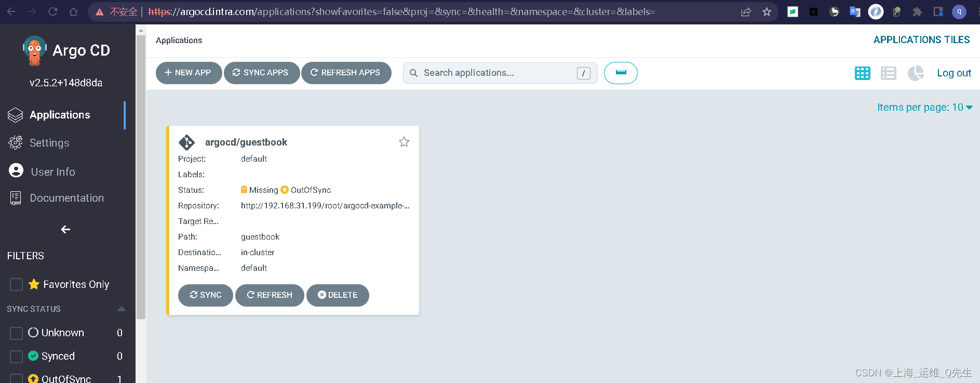Click the ruler icon button beside search
Viewport: 980px width, 383px height.
pyautogui.click(x=621, y=73)
